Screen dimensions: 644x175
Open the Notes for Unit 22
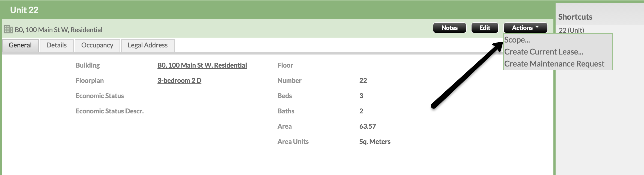449,28
